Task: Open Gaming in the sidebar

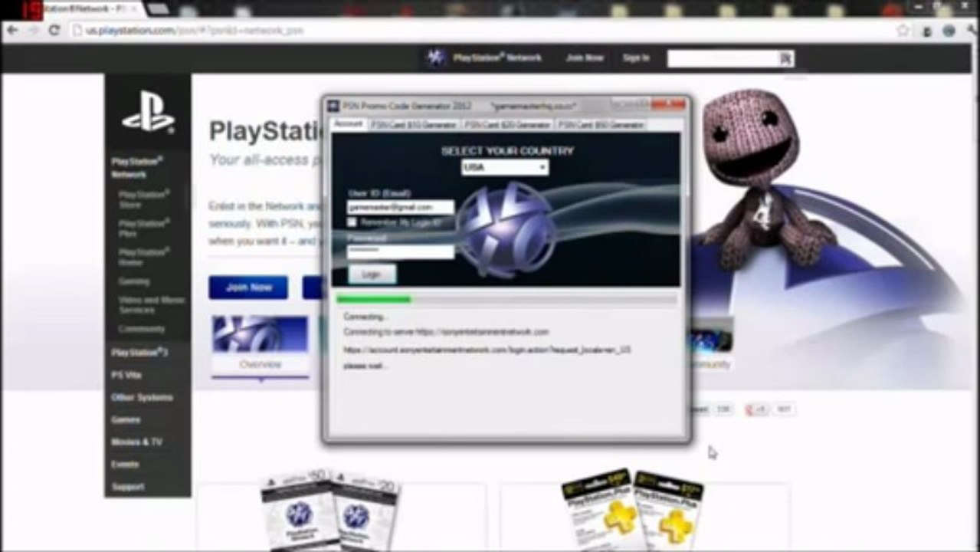Action: click(x=133, y=281)
